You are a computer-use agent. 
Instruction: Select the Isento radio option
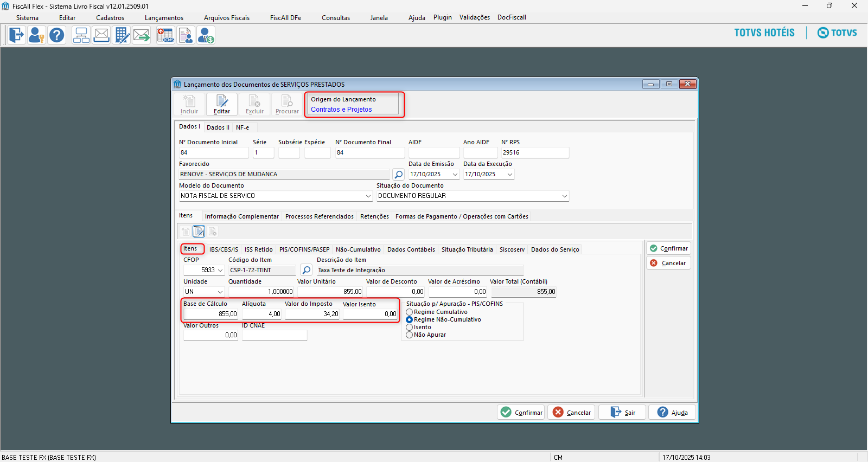click(x=410, y=328)
